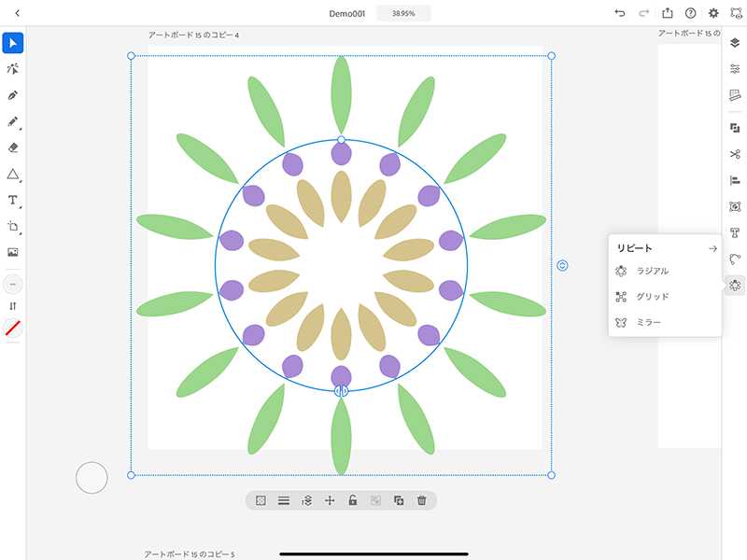Click the bottom-left bounding box handle

[x=131, y=475]
